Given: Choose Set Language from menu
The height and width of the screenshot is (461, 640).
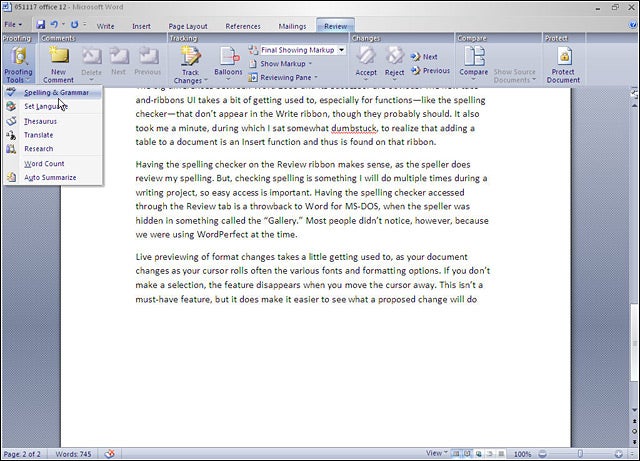Looking at the screenshot, I should coord(53,107).
